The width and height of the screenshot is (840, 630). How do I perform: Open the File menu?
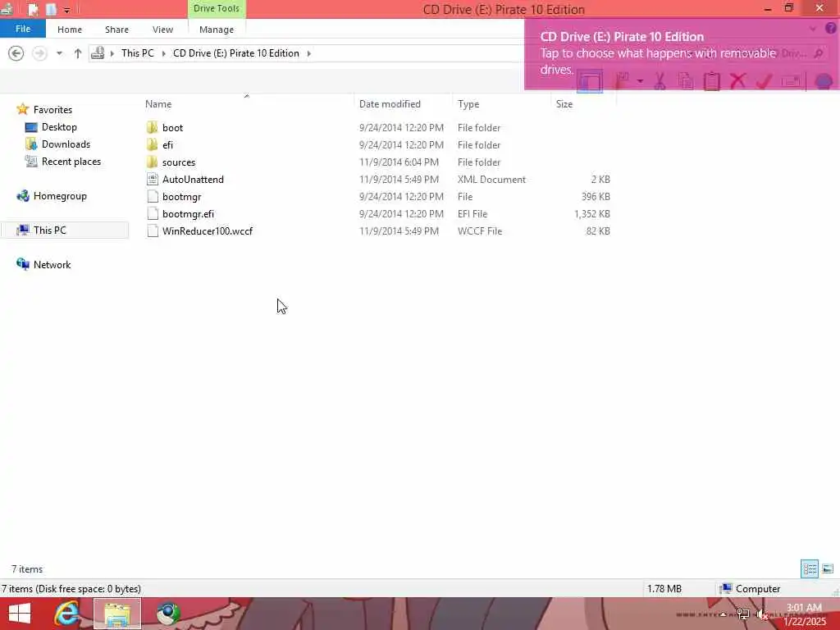tap(23, 29)
